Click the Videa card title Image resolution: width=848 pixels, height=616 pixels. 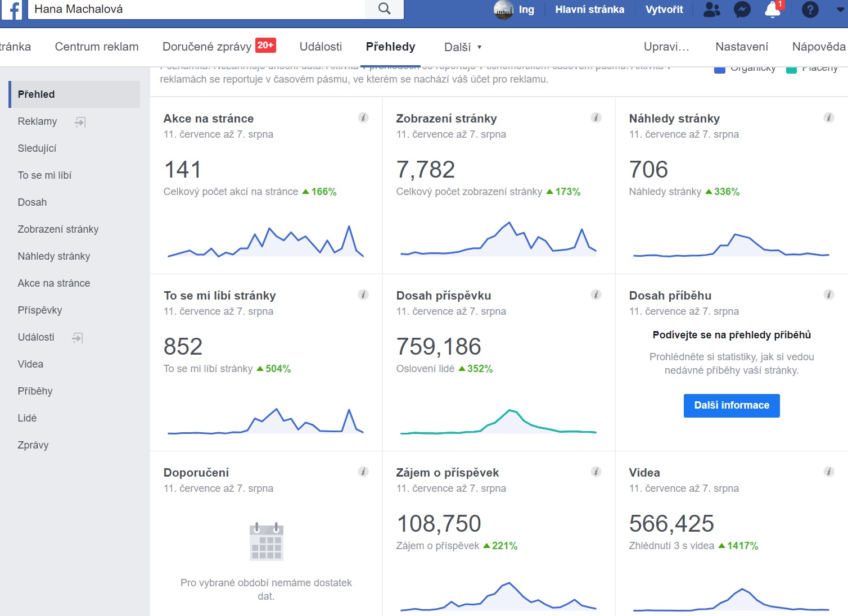644,473
